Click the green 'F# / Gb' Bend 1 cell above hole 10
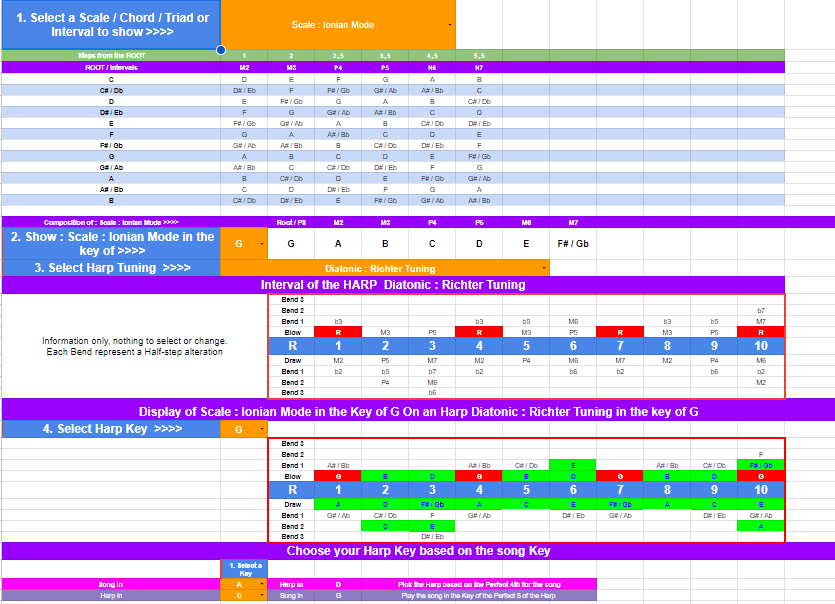The width and height of the screenshot is (835, 604). [x=761, y=465]
